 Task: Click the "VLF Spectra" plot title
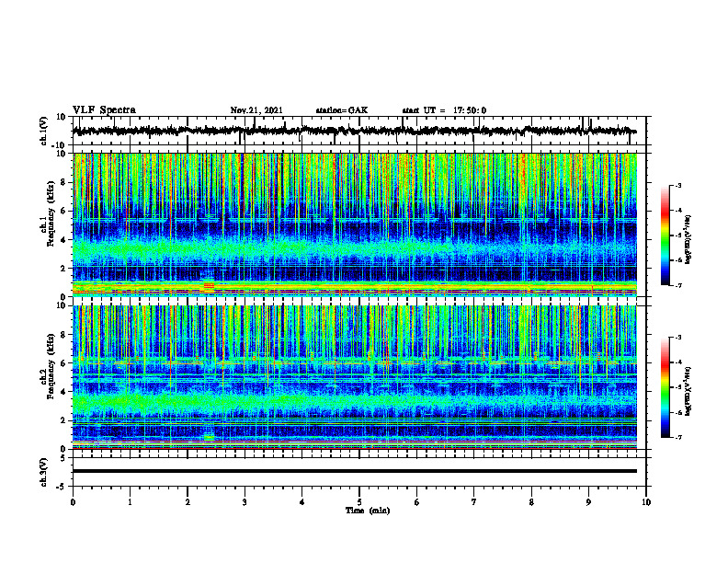click(104, 110)
